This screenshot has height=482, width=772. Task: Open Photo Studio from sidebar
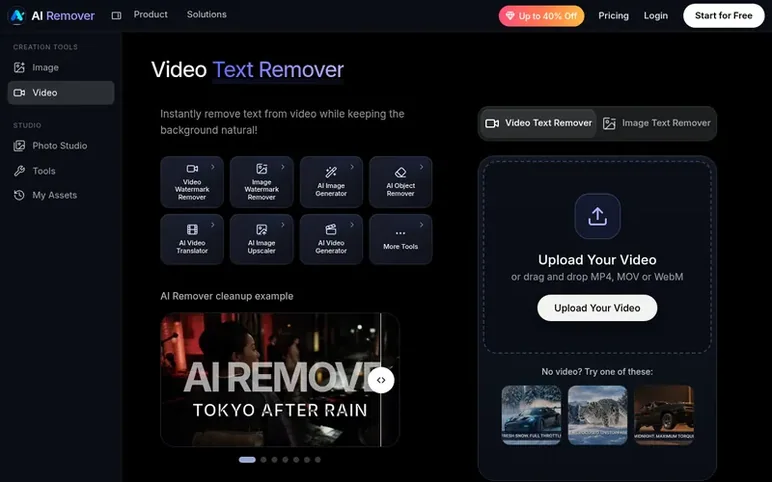(x=61, y=146)
